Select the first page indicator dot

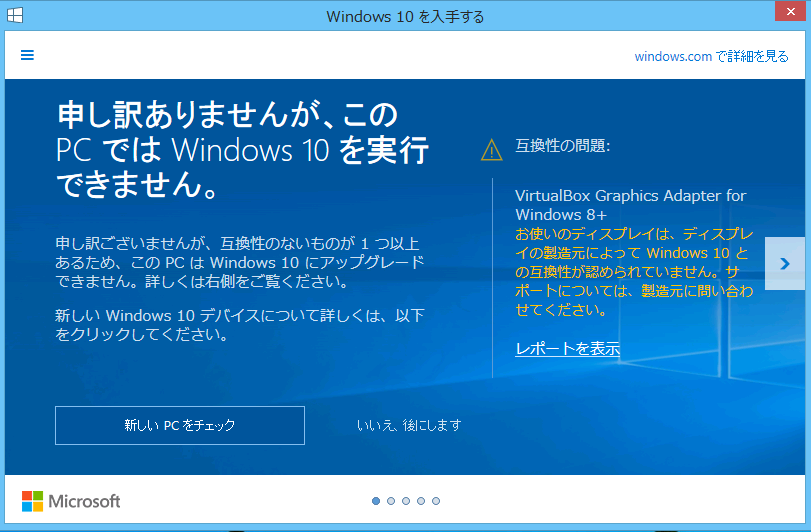(x=376, y=501)
